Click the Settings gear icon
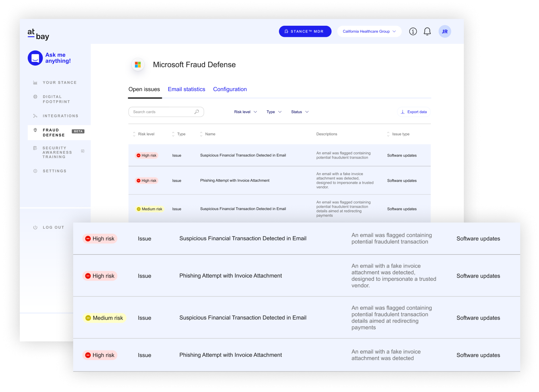Image resolution: width=539 pixels, height=392 pixels. pyautogui.click(x=35, y=171)
